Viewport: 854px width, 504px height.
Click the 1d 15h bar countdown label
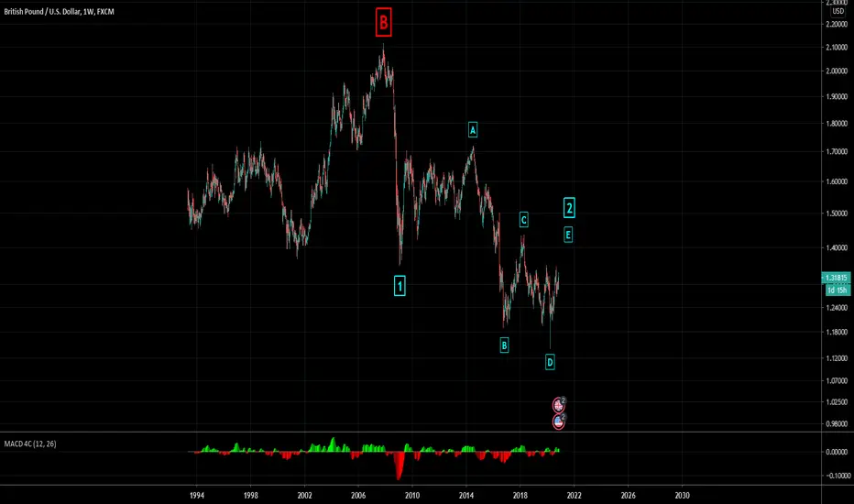pos(838,290)
